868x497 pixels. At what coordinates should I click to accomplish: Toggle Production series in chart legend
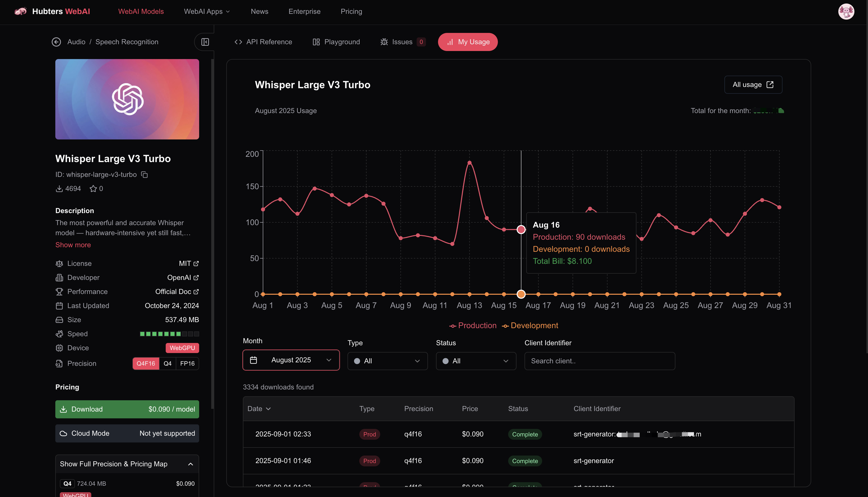tap(473, 326)
